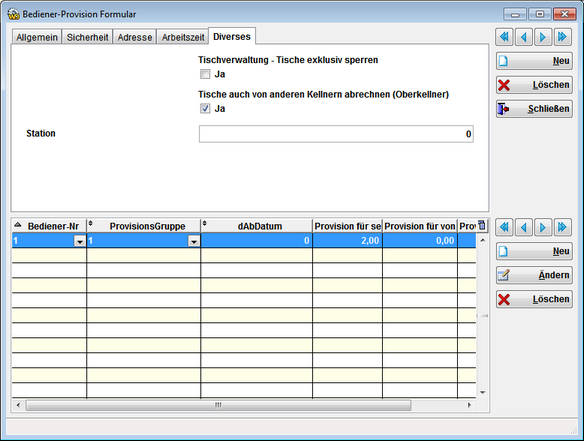Minimize the Bediener-Provision Formular window
The height and width of the screenshot is (441, 584).
pos(515,14)
